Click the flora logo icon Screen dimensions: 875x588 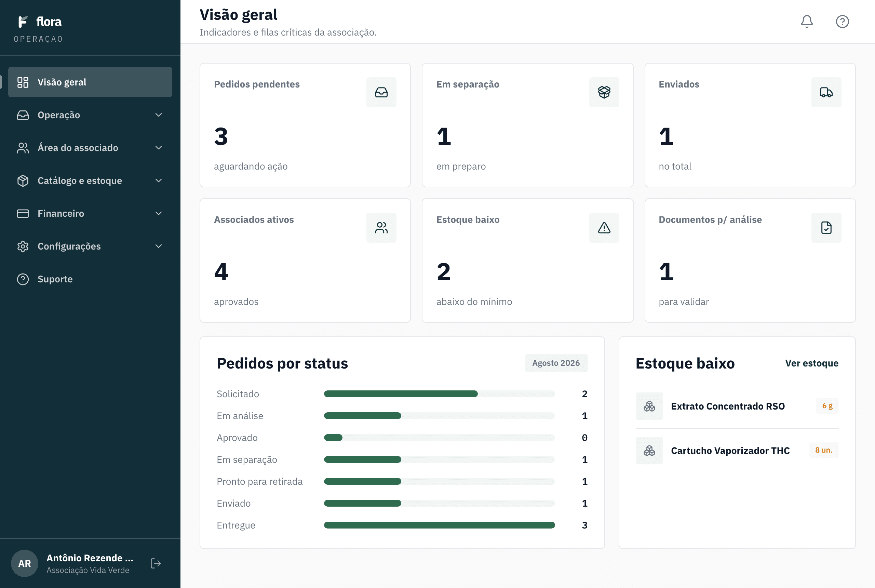(23, 22)
